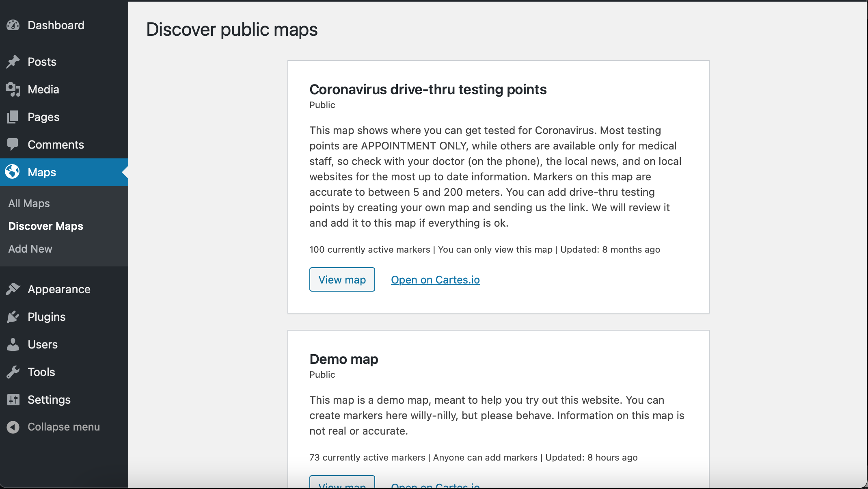The image size is (868, 489).
Task: Open the Settings menu label
Action: click(49, 400)
